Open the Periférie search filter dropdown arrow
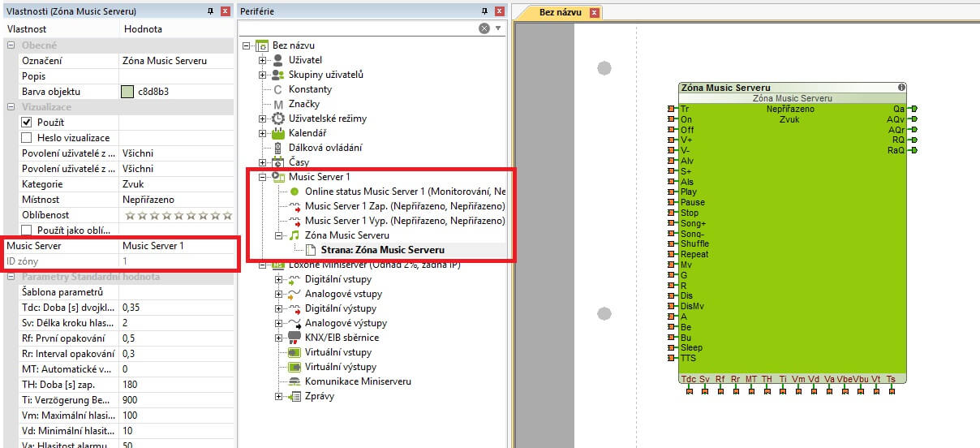 point(498,28)
